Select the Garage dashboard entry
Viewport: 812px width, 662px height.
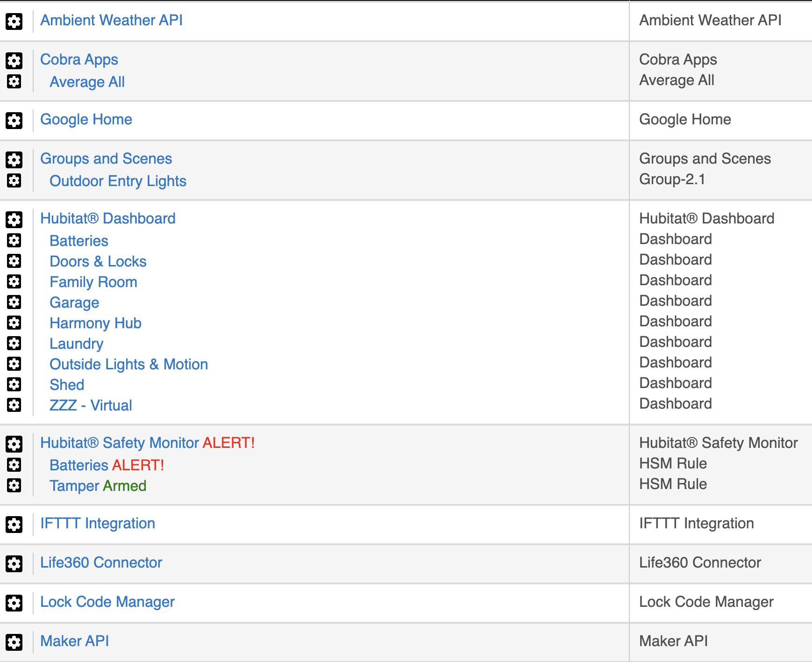(x=74, y=302)
